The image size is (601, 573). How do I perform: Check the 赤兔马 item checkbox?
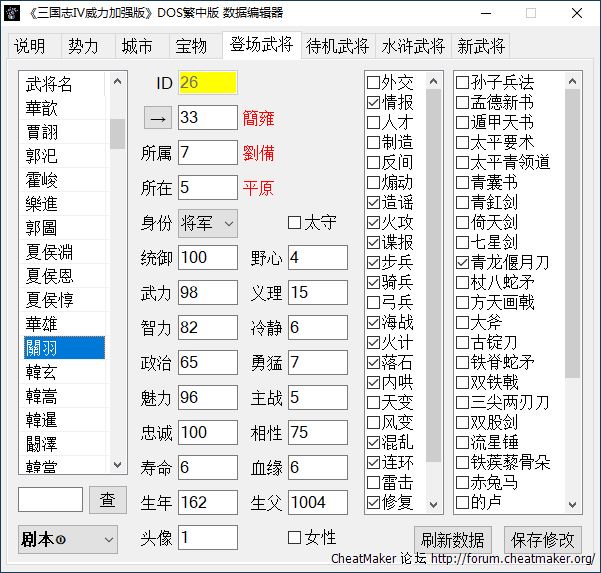[463, 482]
